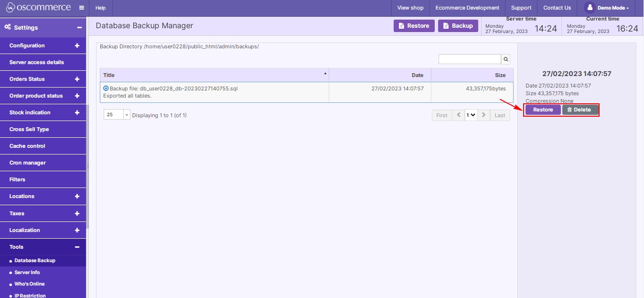Click the Backup button
The image size is (644, 298).
(458, 26)
